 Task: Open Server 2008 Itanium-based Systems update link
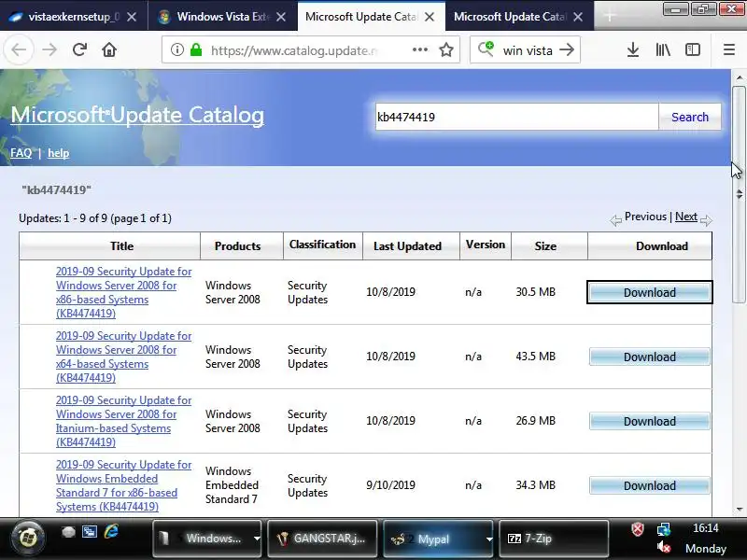[124, 421]
